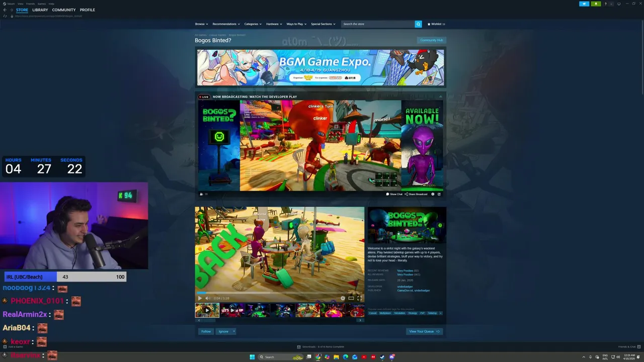Viewport: 644px width, 362px height.
Task: Play the trailer video
Action: [x=200, y=298]
